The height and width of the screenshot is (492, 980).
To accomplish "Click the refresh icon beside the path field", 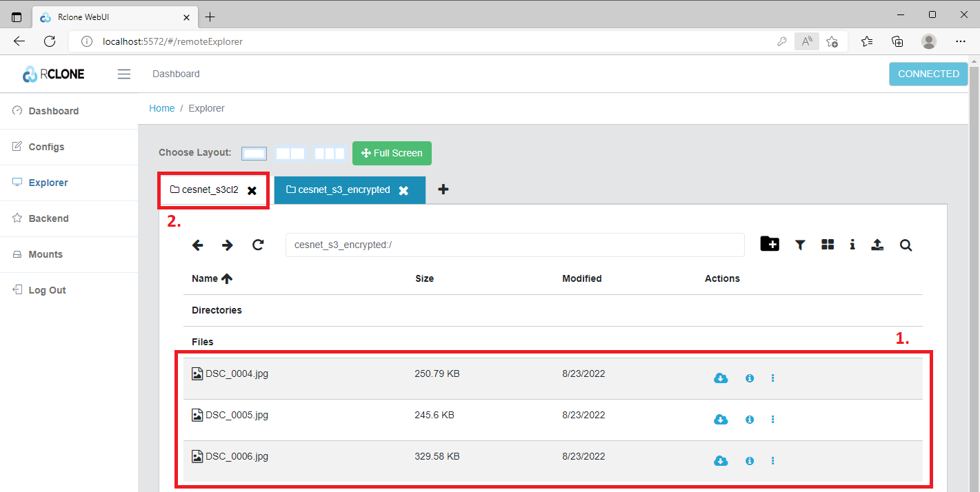I will point(258,245).
